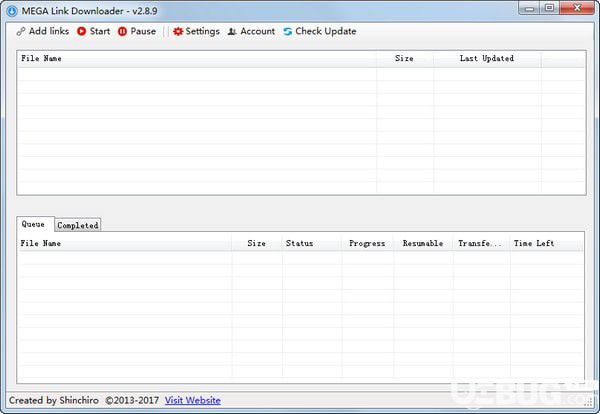Sort upper list by File Name column
Image resolution: width=600 pixels, height=414 pixels.
coord(197,59)
